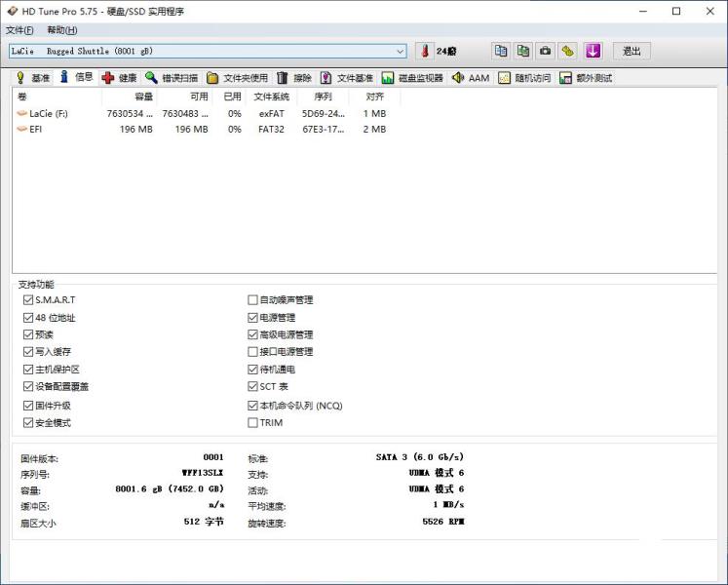Screen dimensions: 728x585
Task: Click the 8001.6 gB capacity value
Action: tap(170, 488)
